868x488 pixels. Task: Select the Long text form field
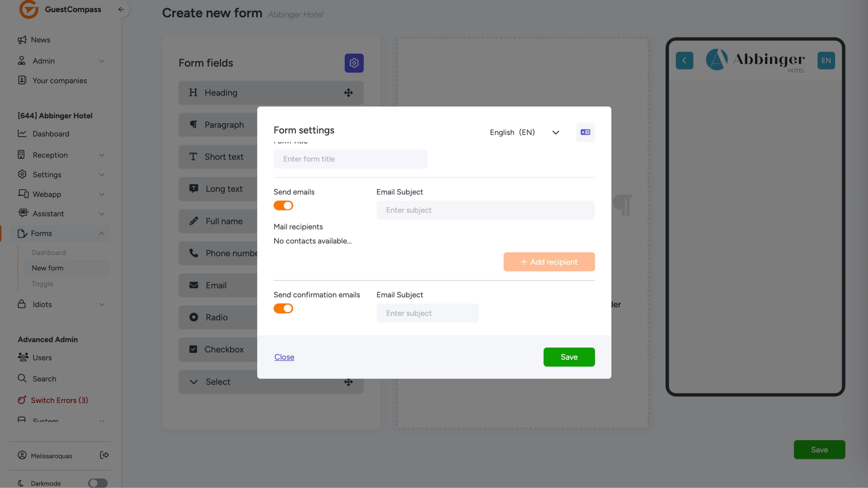pyautogui.click(x=218, y=189)
